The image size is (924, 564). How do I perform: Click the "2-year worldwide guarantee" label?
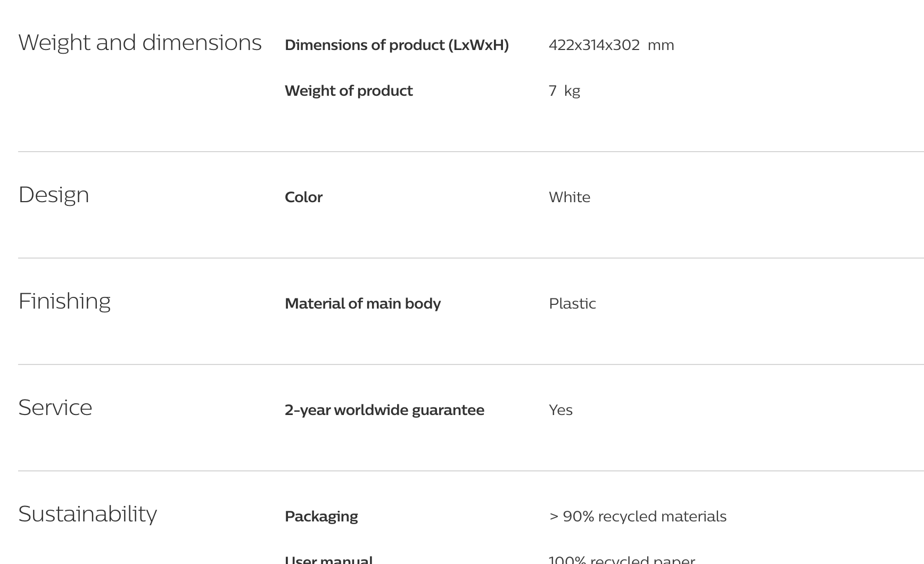click(x=384, y=410)
